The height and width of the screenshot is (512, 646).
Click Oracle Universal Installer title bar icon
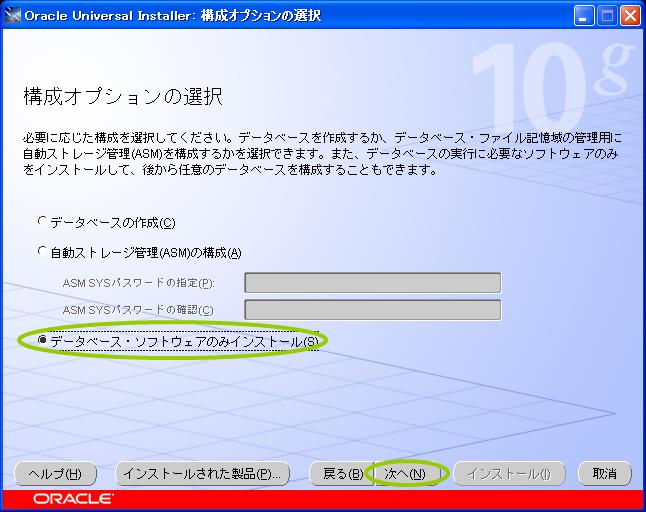coord(12,16)
